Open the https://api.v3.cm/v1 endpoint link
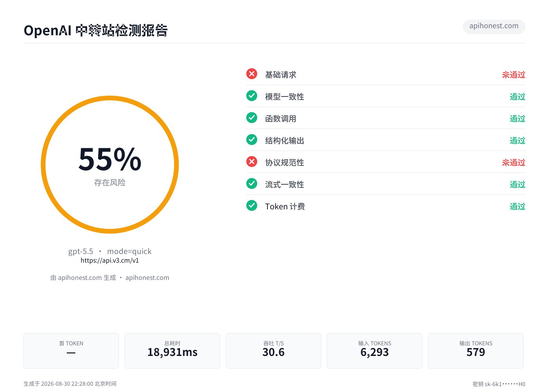The height and width of the screenshot is (392, 549). click(110, 260)
